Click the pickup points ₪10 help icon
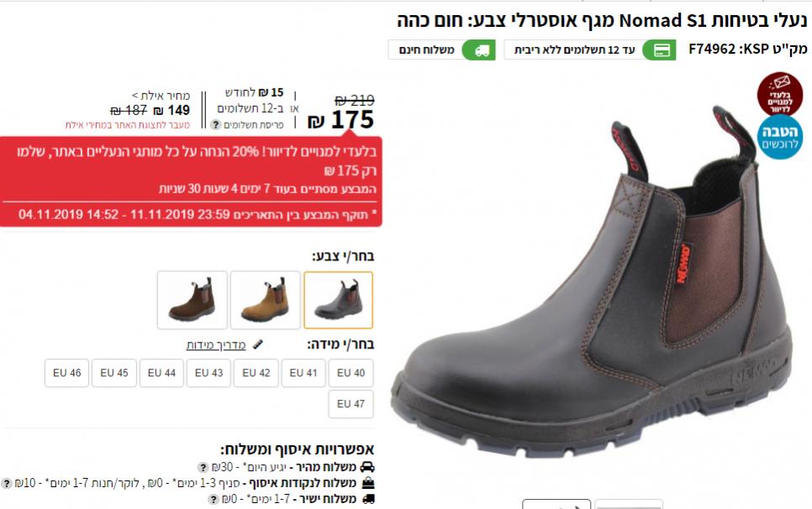 point(6,483)
